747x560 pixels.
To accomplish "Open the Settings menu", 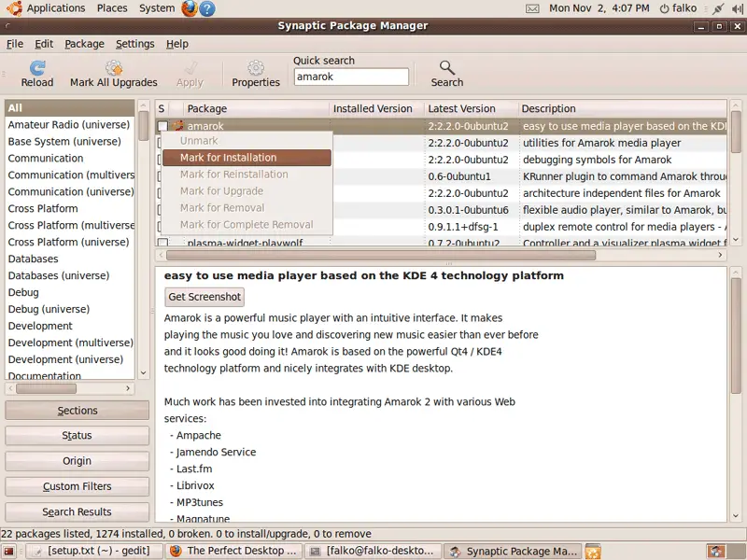I will pyautogui.click(x=134, y=44).
